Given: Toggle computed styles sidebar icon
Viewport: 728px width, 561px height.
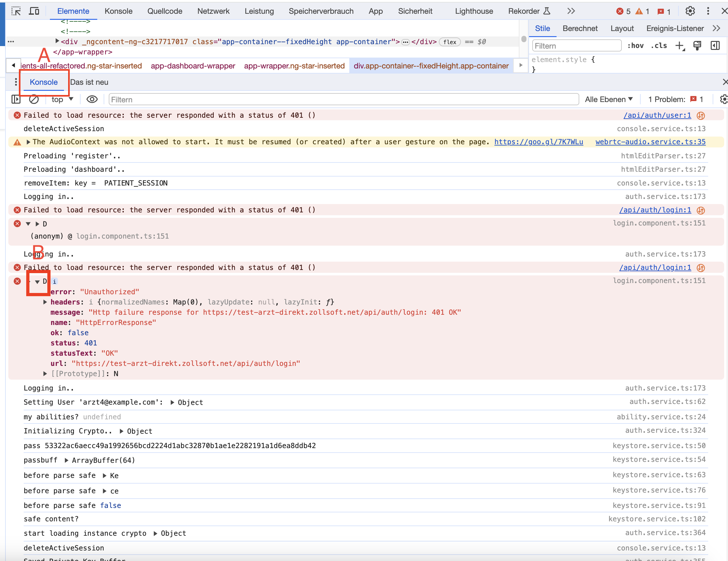Looking at the screenshot, I should 715,46.
